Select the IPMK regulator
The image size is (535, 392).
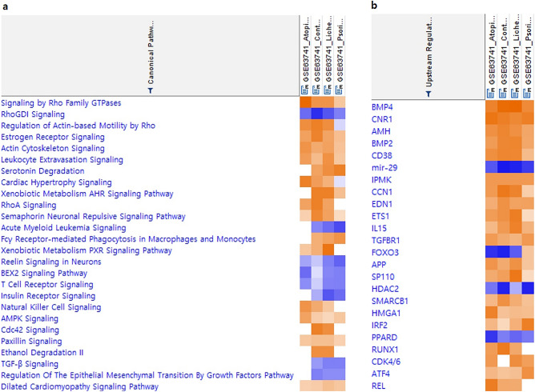(x=381, y=180)
